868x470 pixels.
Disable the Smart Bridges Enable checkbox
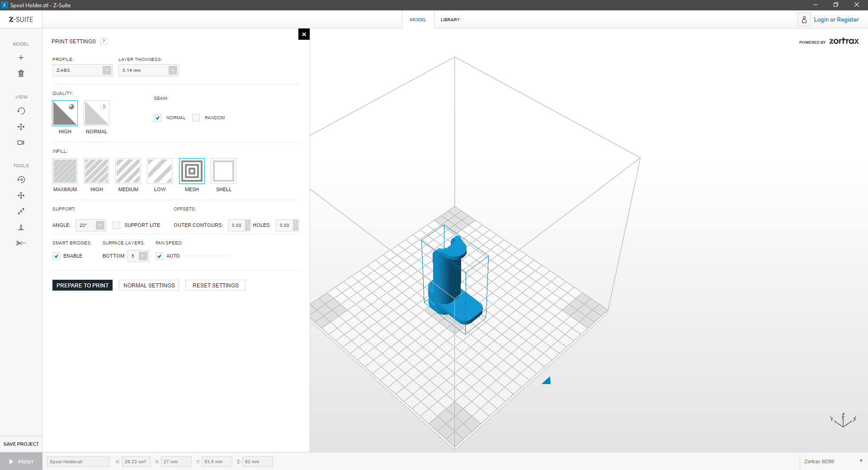(57, 256)
